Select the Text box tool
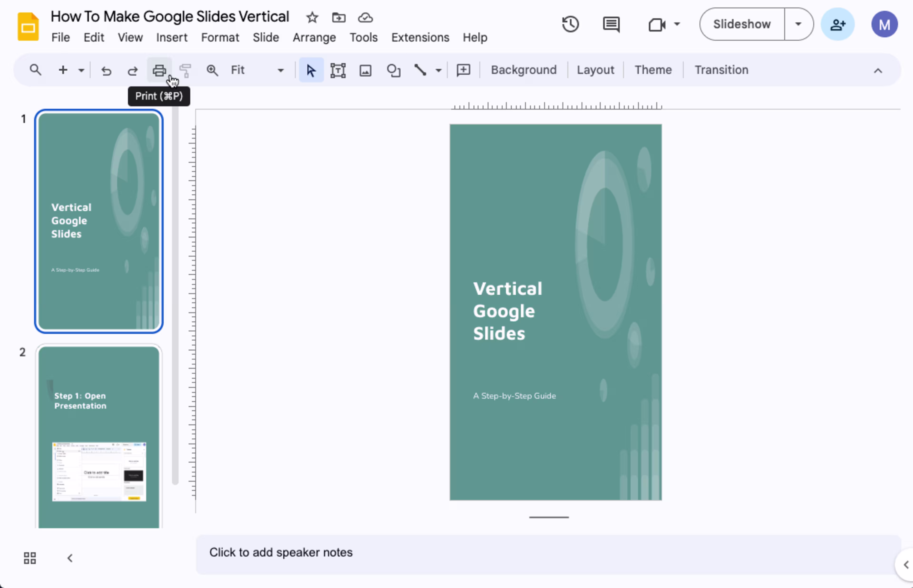The height and width of the screenshot is (588, 913). pyautogui.click(x=338, y=70)
